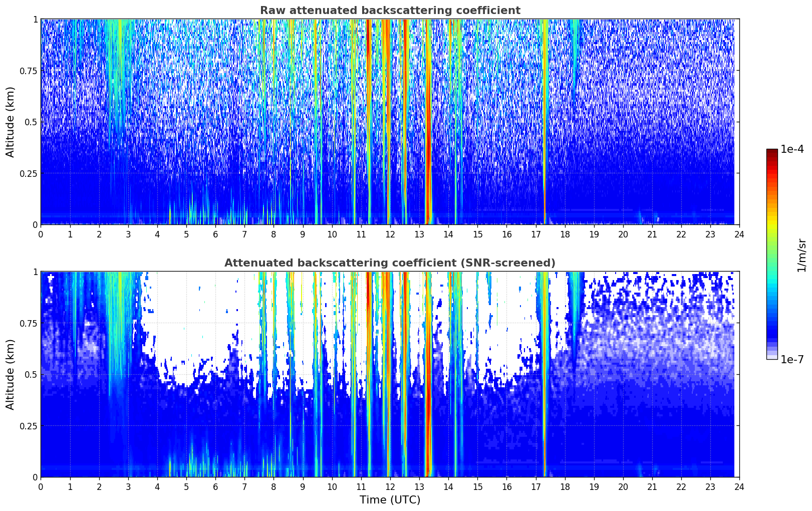The width and height of the screenshot is (812, 511).
Task: Click hour 18 tick on top plot's time axis
Action: (x=565, y=234)
